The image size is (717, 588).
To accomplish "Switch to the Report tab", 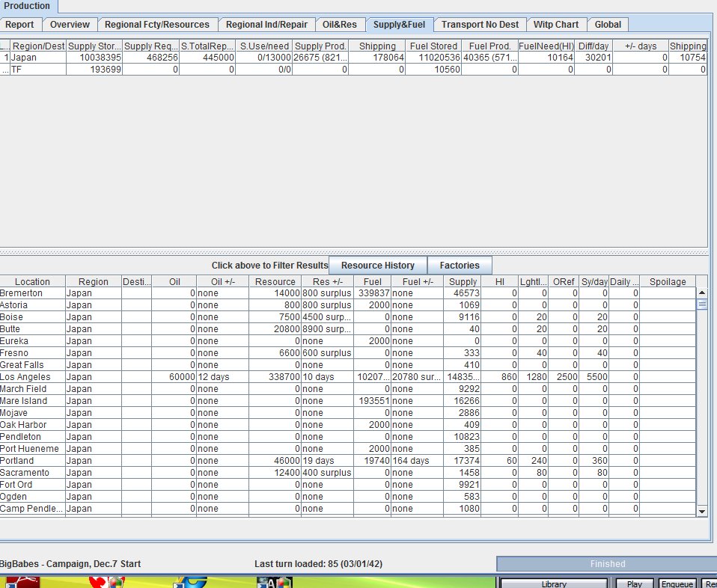I will pyautogui.click(x=19, y=25).
